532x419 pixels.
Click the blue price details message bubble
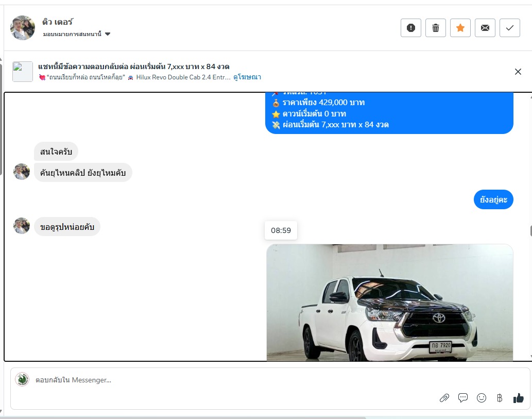[x=389, y=113]
